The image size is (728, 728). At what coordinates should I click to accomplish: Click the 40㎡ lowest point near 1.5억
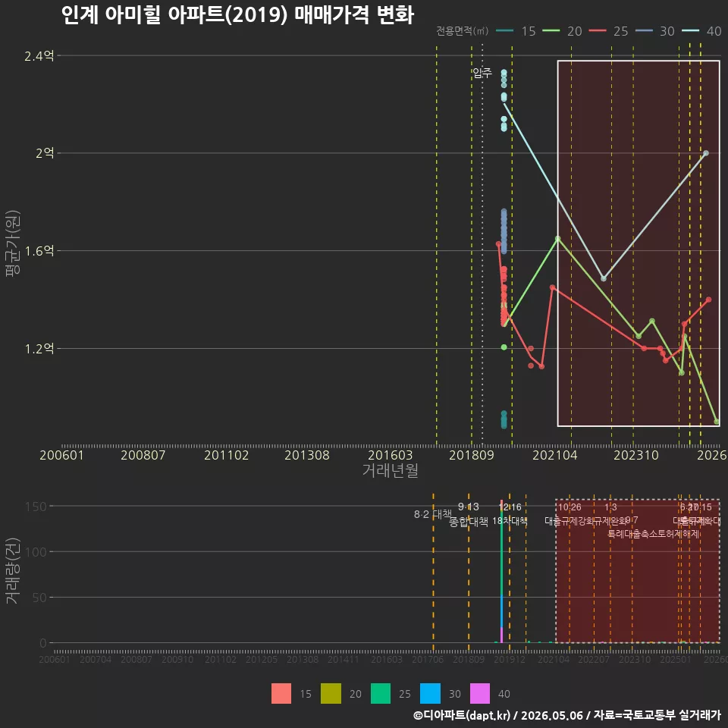604,278
